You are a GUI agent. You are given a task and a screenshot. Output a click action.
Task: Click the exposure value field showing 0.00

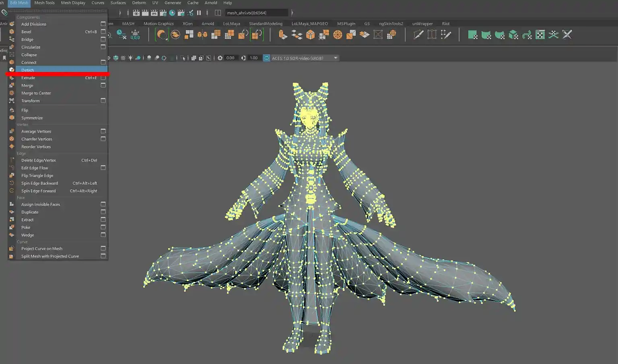point(230,58)
